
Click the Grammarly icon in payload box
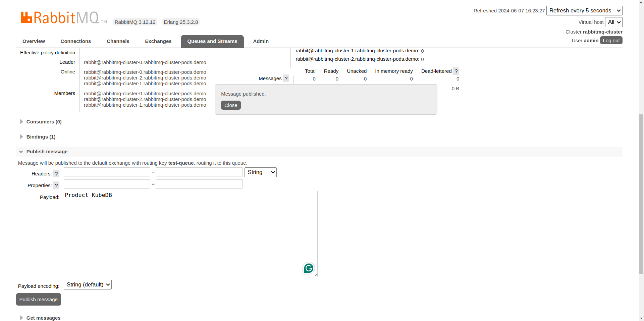point(309,268)
